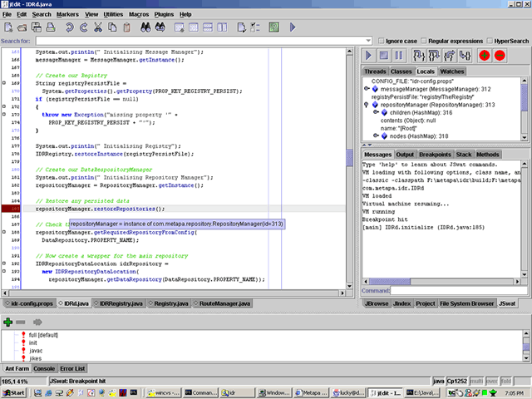Expand the children HashMap node
This screenshot has width=532, height=399.
(376, 113)
